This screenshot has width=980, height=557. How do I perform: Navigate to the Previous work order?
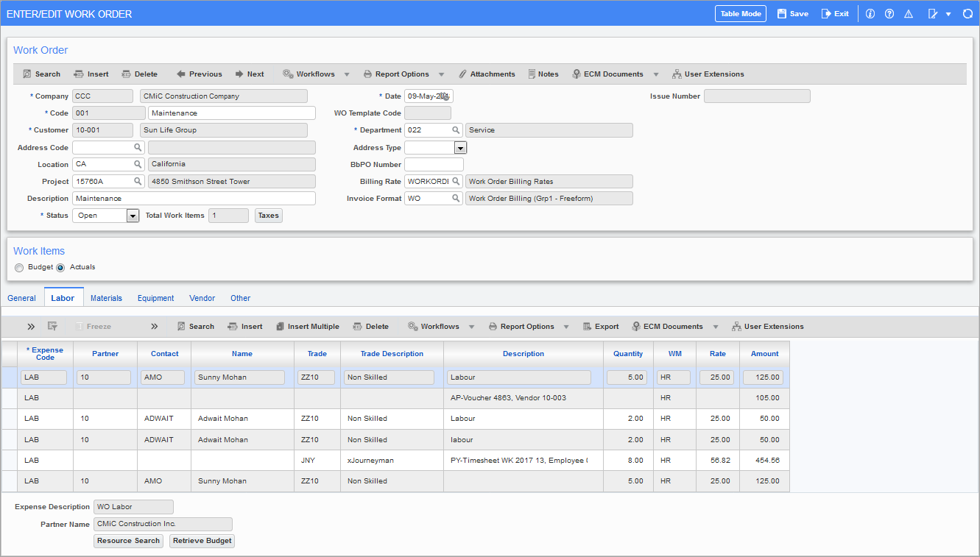click(x=198, y=74)
